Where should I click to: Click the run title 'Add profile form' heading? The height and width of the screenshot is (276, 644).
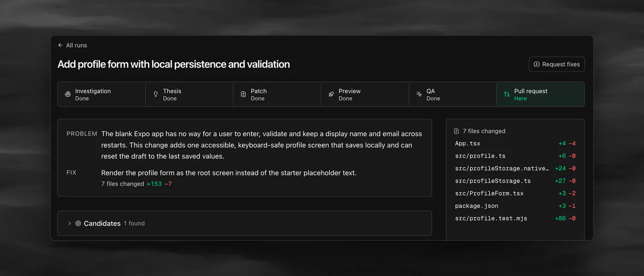pyautogui.click(x=173, y=64)
